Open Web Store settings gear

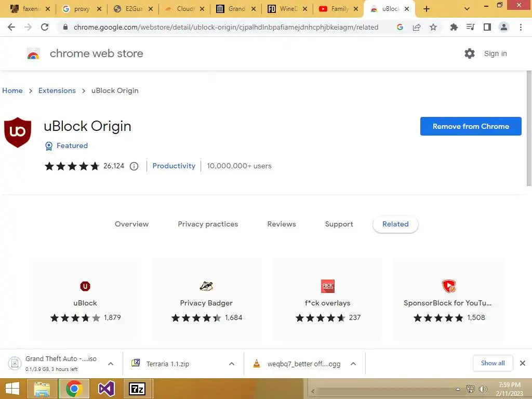click(x=470, y=54)
